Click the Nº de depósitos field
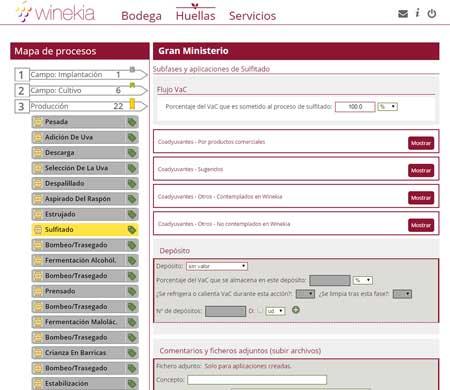450x390 pixels. click(226, 311)
